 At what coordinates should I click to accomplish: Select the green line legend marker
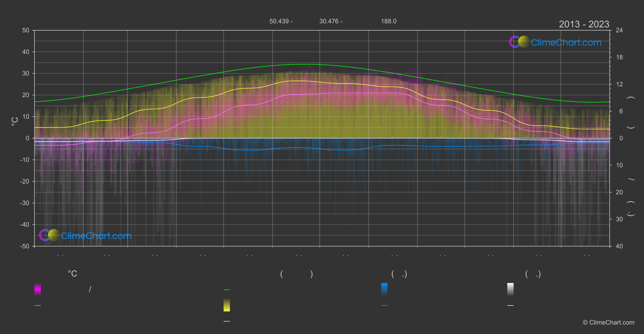click(x=227, y=290)
